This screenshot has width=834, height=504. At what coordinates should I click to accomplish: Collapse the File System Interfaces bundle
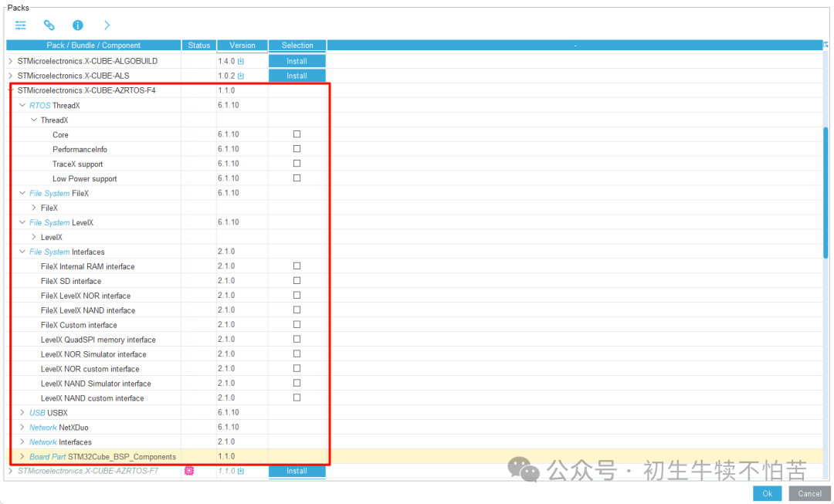click(x=22, y=252)
